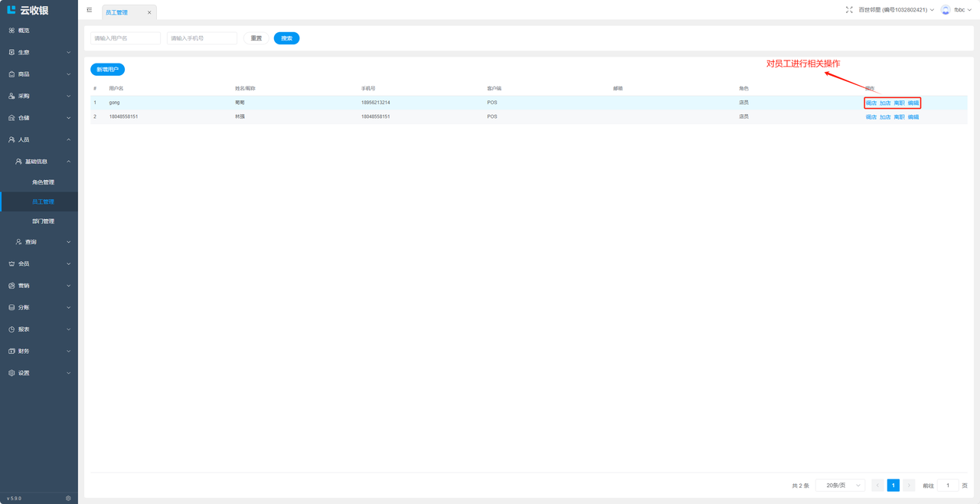Open 概览 overview in the sidebar
Viewport: 980px width, 504px height.
24,31
